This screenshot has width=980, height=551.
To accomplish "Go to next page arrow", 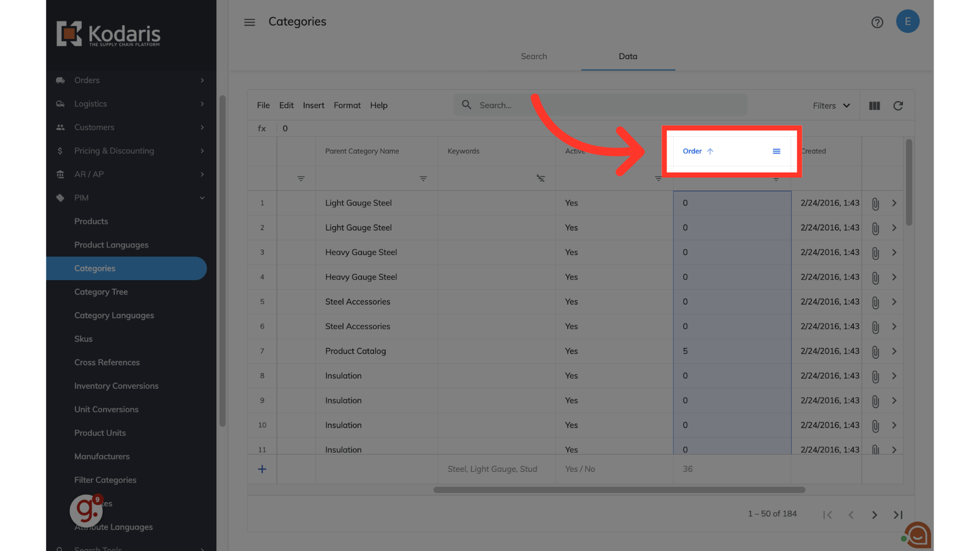I will pyautogui.click(x=874, y=515).
